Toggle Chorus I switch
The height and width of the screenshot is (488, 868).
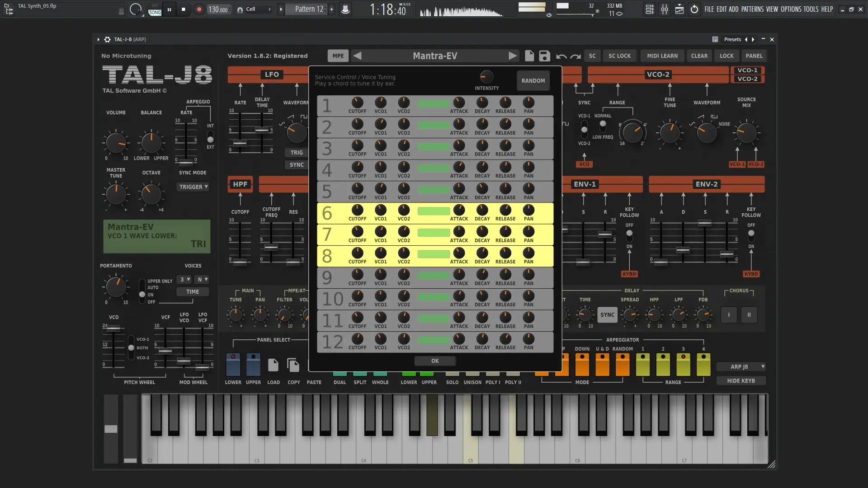click(x=729, y=315)
